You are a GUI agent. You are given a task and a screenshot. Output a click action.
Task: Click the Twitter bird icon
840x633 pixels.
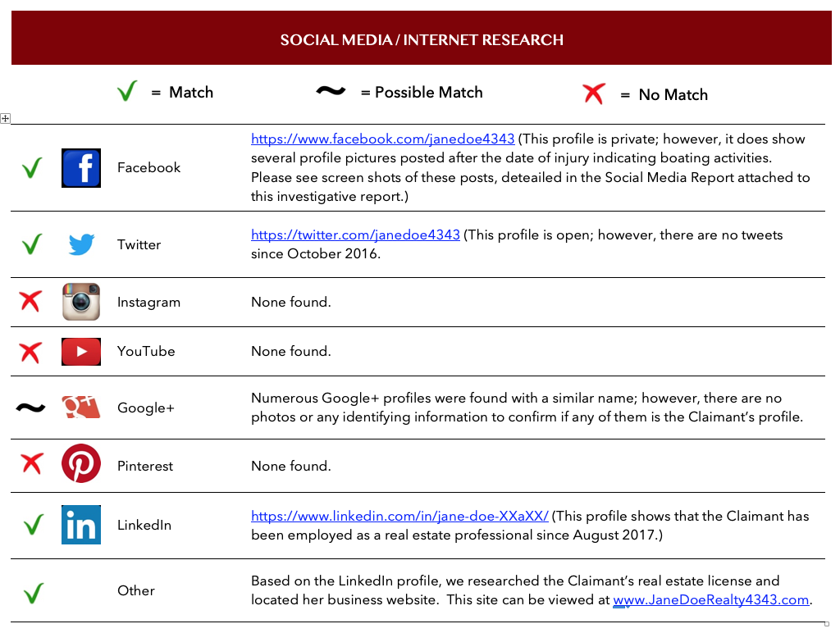click(x=81, y=244)
